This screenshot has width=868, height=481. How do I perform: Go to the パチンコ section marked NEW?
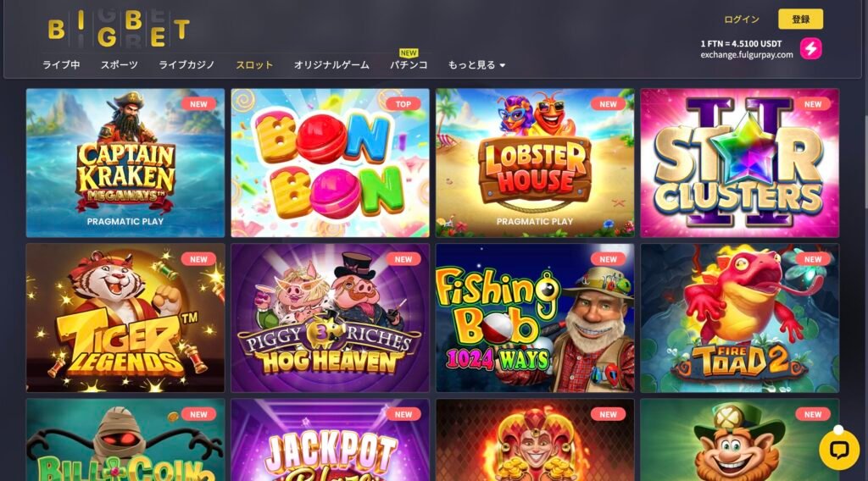tap(409, 64)
